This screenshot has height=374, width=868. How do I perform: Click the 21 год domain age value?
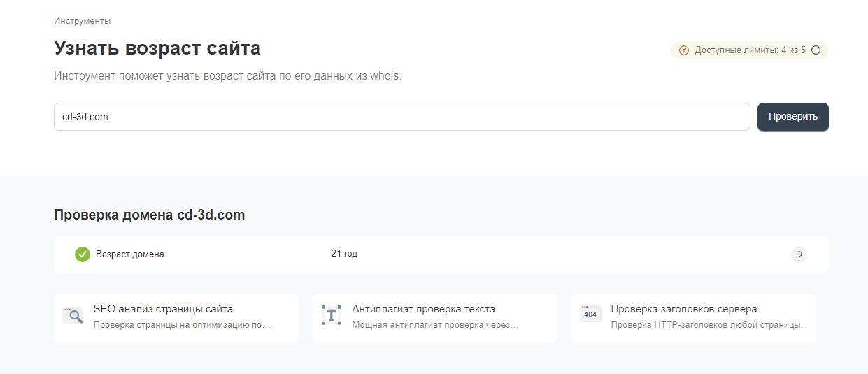click(344, 254)
